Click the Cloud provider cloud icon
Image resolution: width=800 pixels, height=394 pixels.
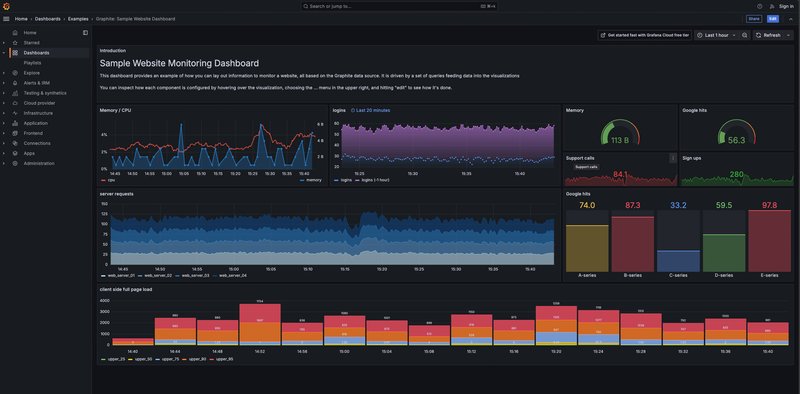(15, 103)
